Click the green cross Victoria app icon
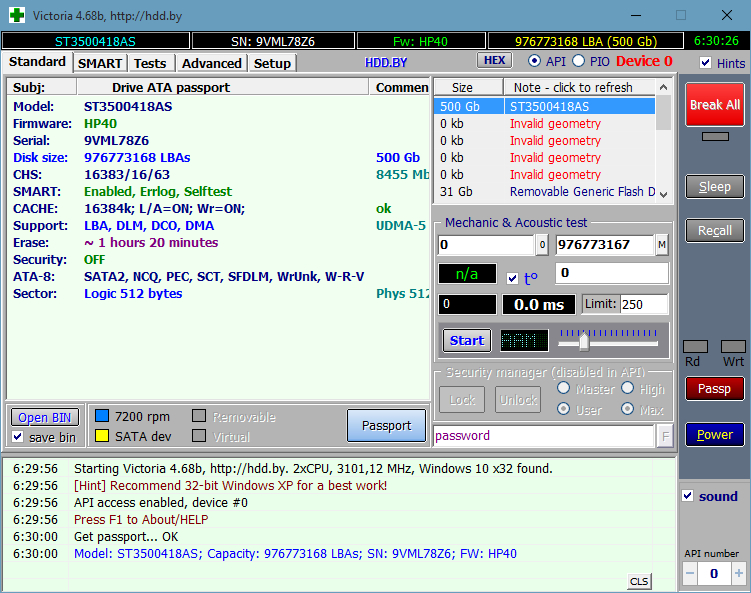The image size is (751, 593). [17, 15]
